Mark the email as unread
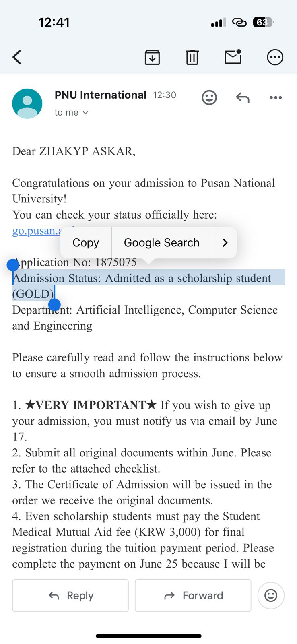 233,57
